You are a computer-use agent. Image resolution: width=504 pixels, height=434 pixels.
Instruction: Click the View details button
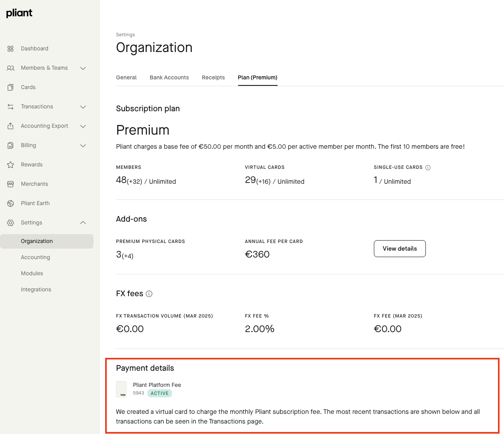(400, 249)
